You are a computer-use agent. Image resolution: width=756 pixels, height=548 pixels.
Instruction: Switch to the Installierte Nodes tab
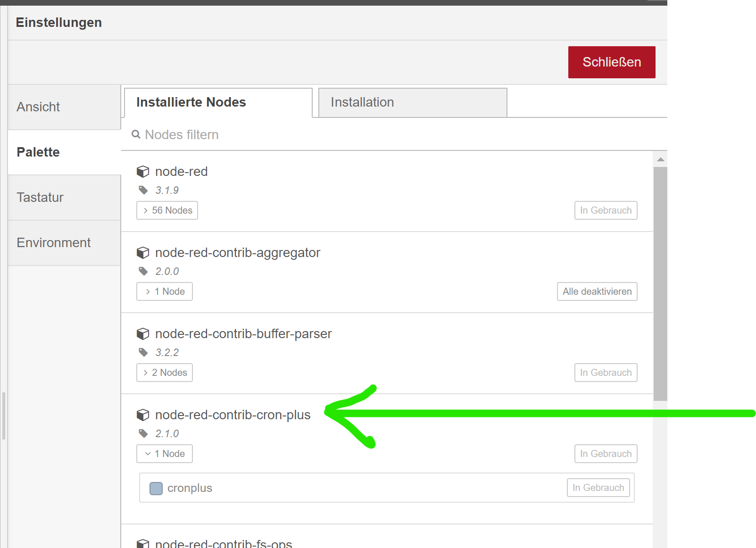coord(218,102)
